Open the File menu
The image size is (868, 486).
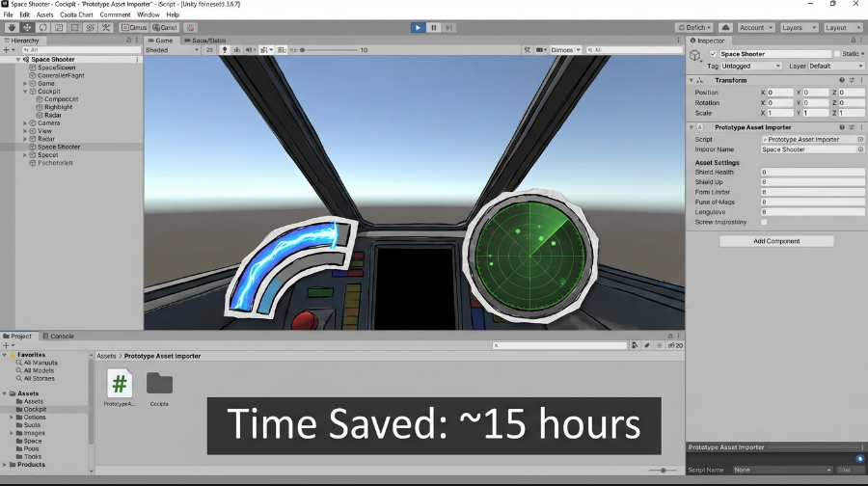coord(8,14)
